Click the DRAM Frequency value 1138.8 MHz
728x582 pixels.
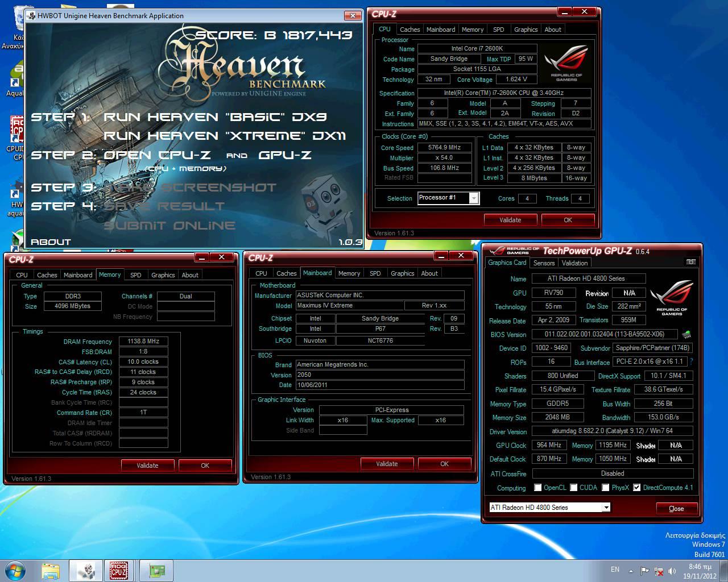[143, 342]
